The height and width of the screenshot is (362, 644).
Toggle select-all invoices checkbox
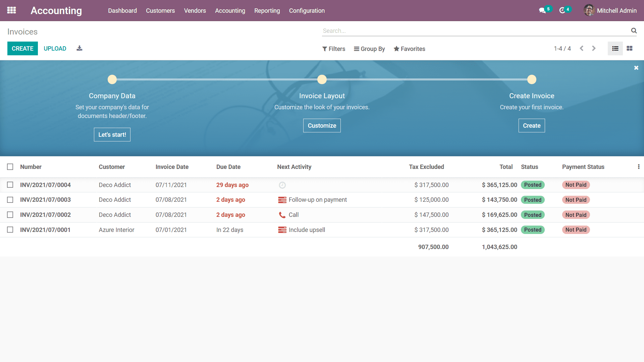10,167
